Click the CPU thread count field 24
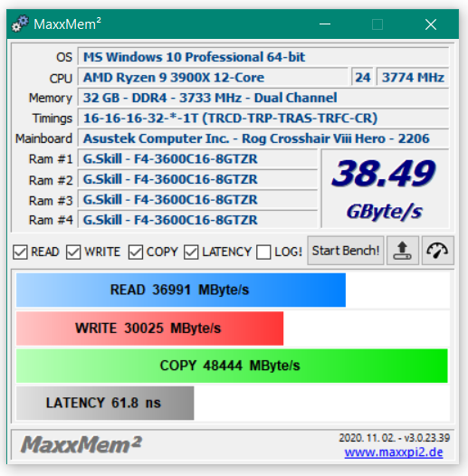Screen dimensions: 468x476 click(x=362, y=77)
